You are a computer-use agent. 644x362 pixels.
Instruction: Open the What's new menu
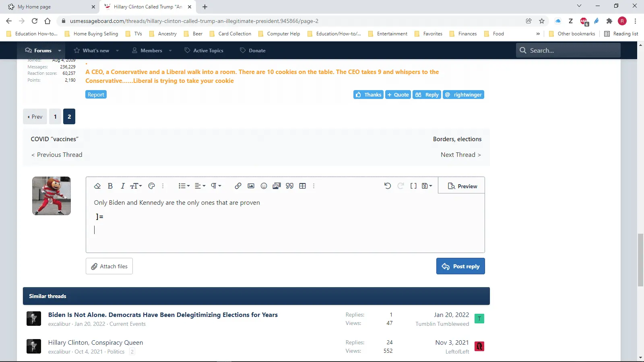96,51
